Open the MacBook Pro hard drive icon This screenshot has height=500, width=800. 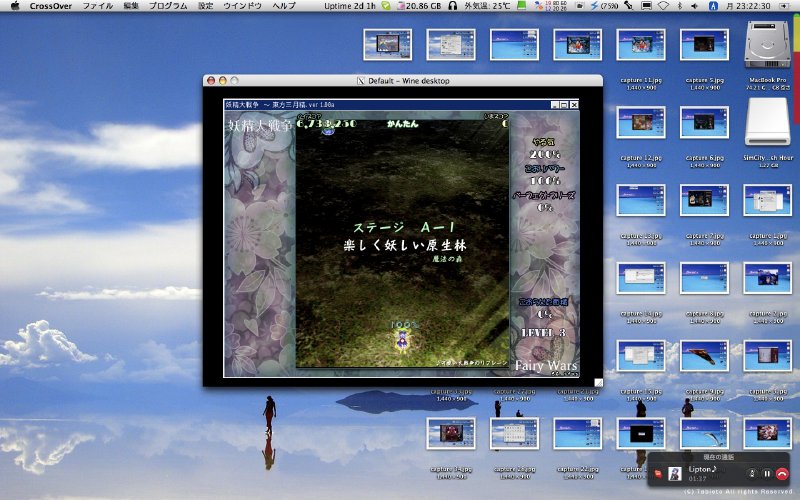click(x=767, y=46)
